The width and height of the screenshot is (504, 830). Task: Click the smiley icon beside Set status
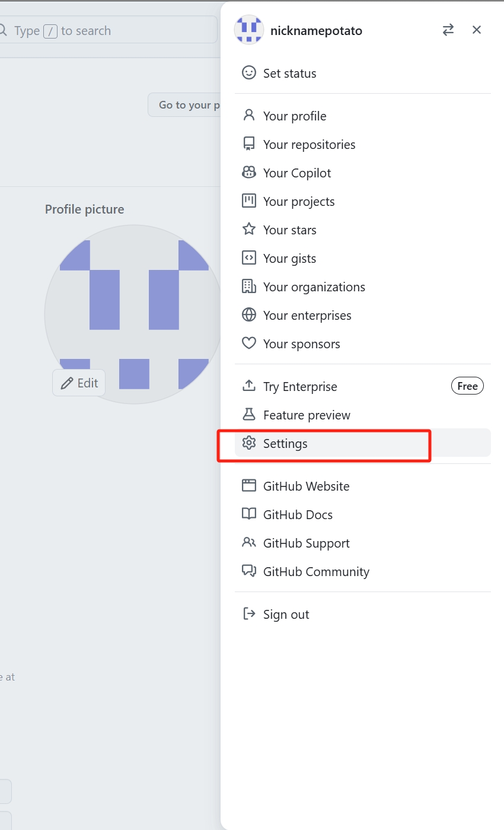249,73
